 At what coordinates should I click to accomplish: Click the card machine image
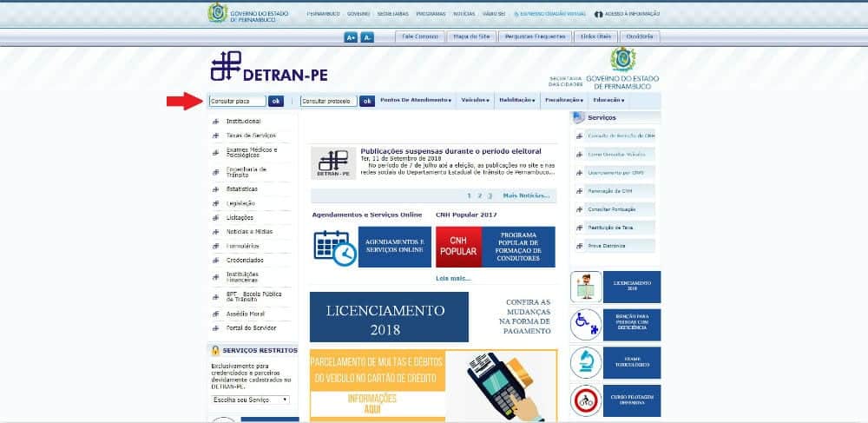pyautogui.click(x=502, y=386)
